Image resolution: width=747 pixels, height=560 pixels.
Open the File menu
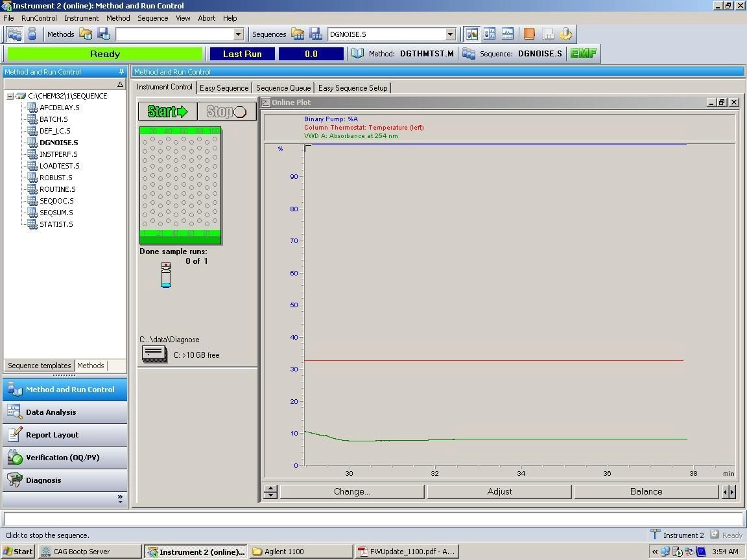(x=8, y=18)
